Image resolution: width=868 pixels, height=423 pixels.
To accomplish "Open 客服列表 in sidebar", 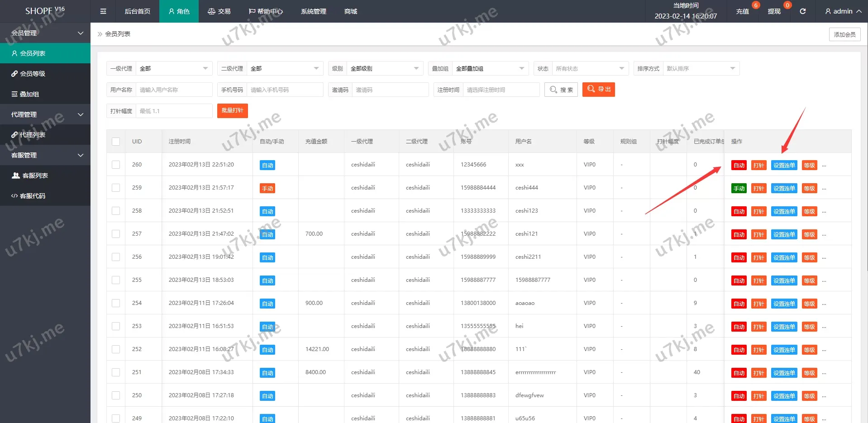I will [x=35, y=176].
